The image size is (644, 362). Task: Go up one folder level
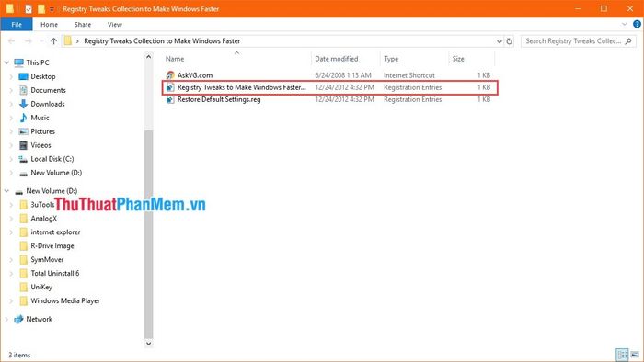coord(53,41)
